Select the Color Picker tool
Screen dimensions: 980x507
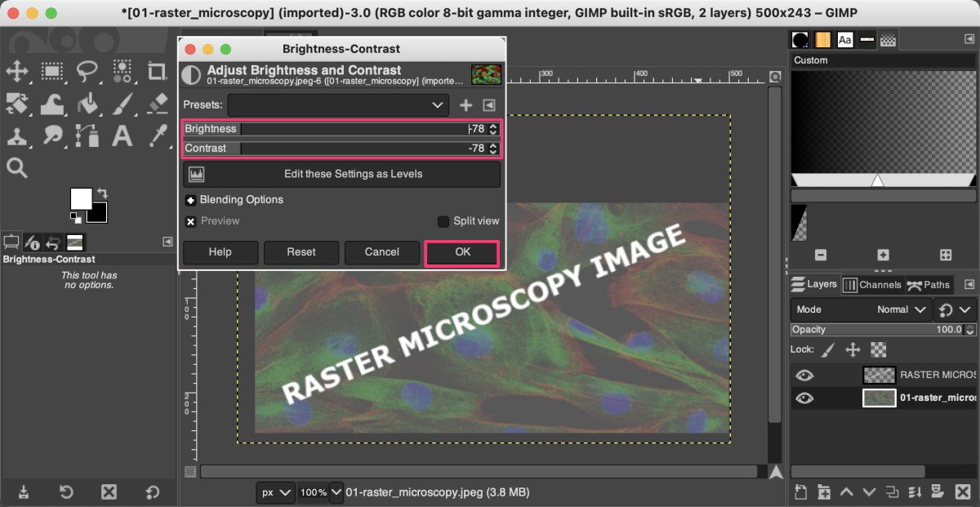(x=157, y=136)
